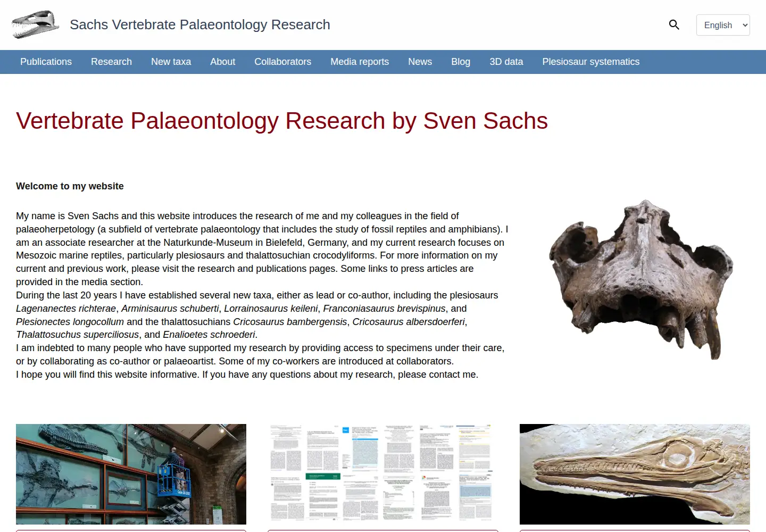Go to the Research menu item
The width and height of the screenshot is (766, 532).
[111, 62]
